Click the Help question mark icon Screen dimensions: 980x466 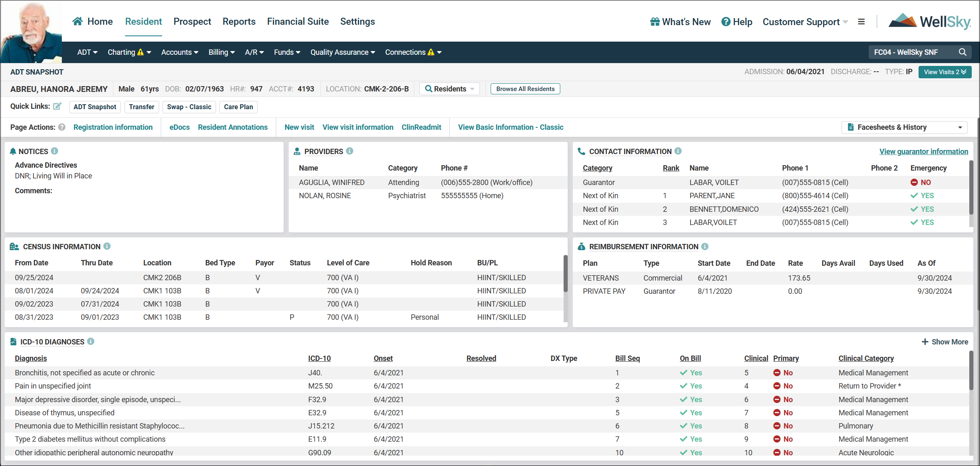pos(725,21)
